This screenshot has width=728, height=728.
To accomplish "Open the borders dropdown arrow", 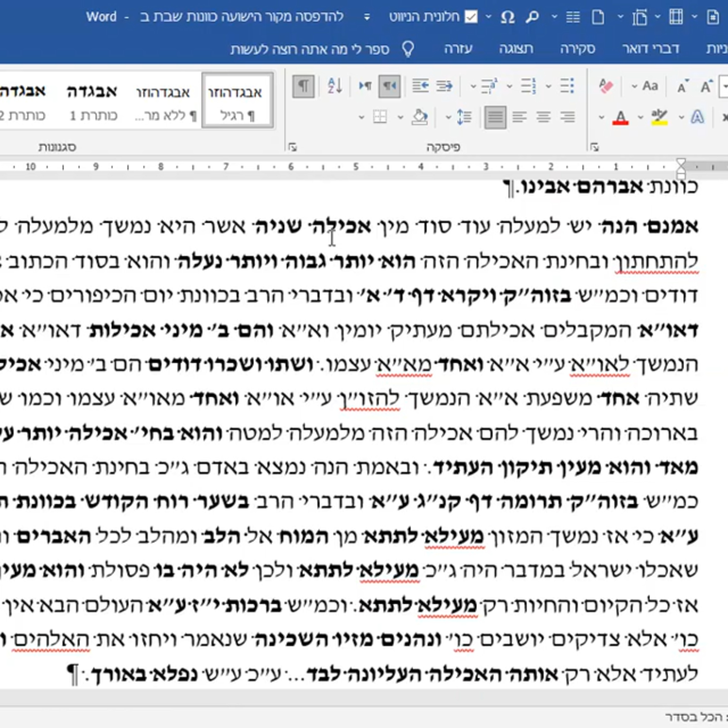I will click(361, 117).
